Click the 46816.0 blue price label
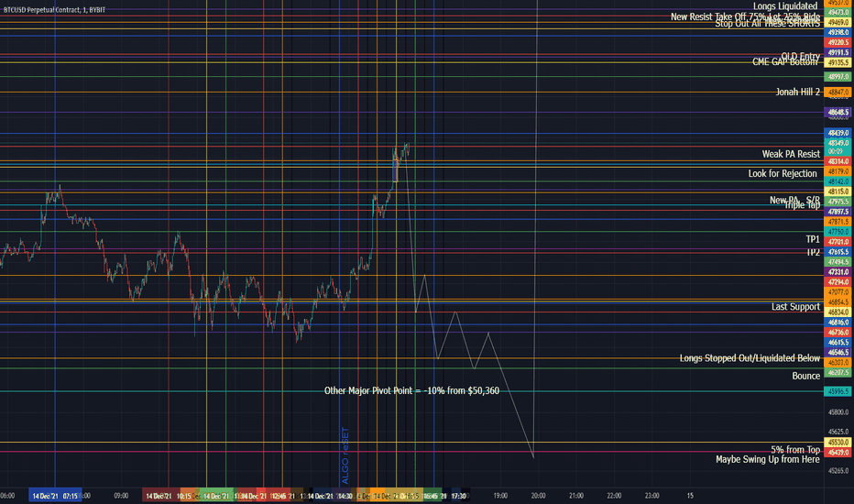This screenshot has width=854, height=504. click(x=838, y=323)
